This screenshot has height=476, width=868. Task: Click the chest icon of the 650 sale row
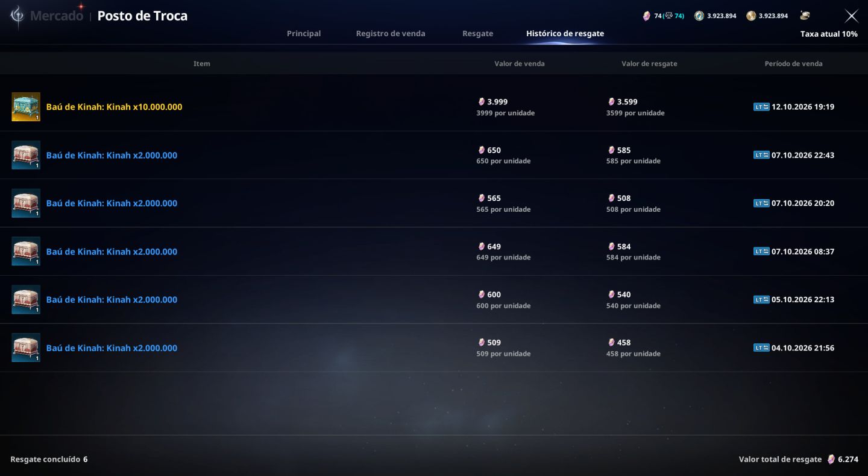click(x=26, y=155)
